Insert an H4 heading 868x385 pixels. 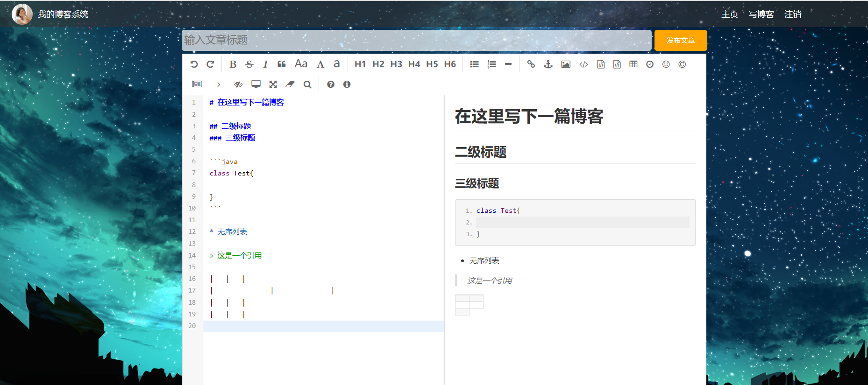coord(414,64)
